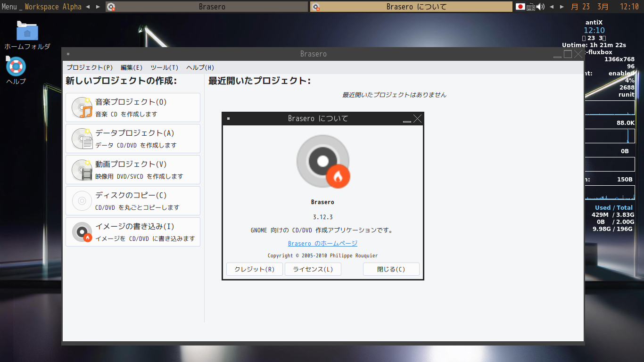The image size is (644, 362).
Task: Click the 1366x768 resolution readout
Action: [x=619, y=59]
